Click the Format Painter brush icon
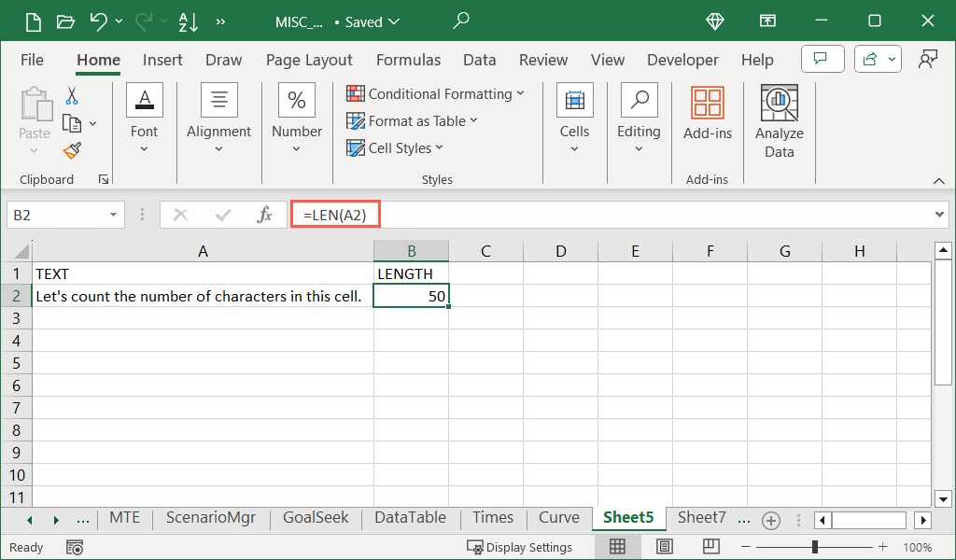 point(72,150)
